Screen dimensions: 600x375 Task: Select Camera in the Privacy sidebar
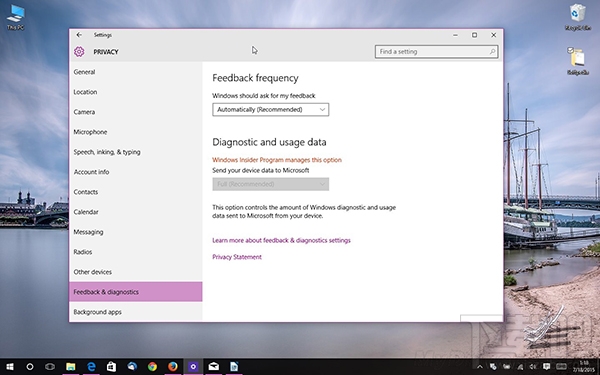coord(135,112)
